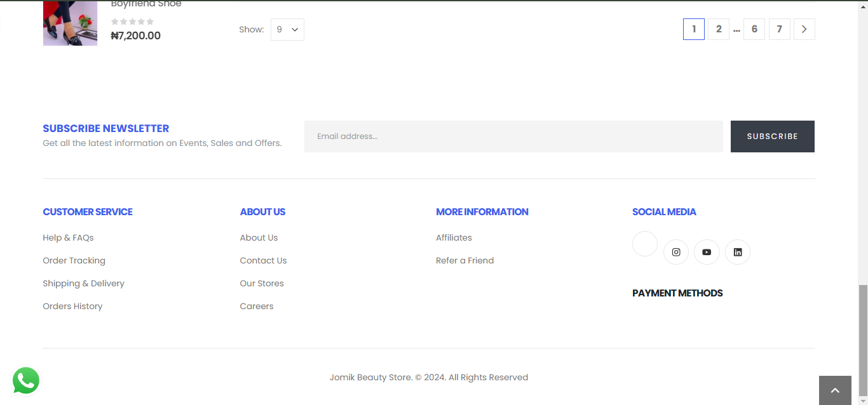Jump to page 6 of products

754,29
